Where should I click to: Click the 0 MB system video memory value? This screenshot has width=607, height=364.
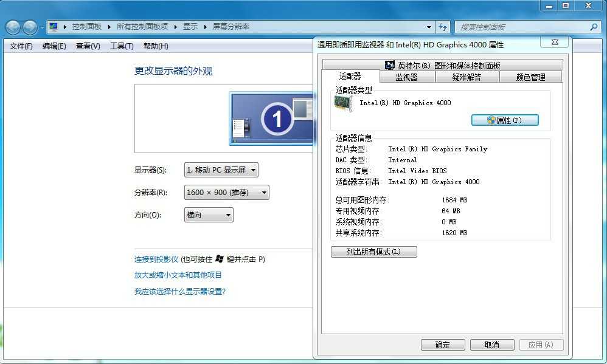[449, 222]
